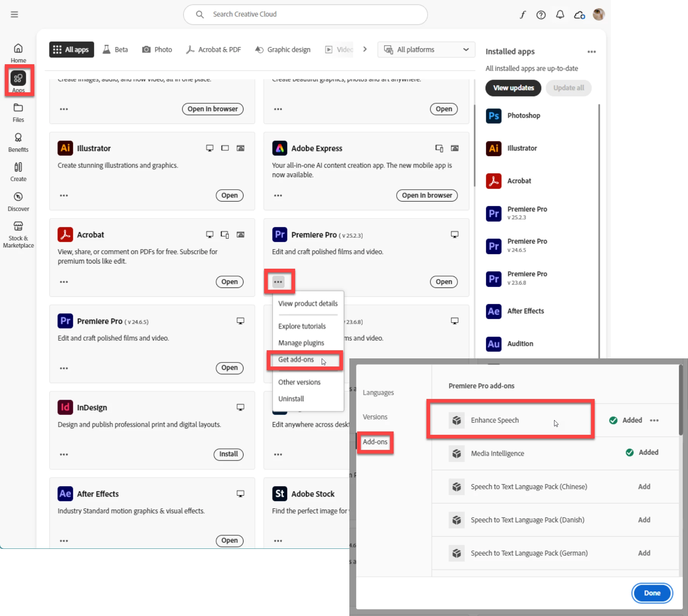Click Open on the After Effects card

tap(229, 540)
